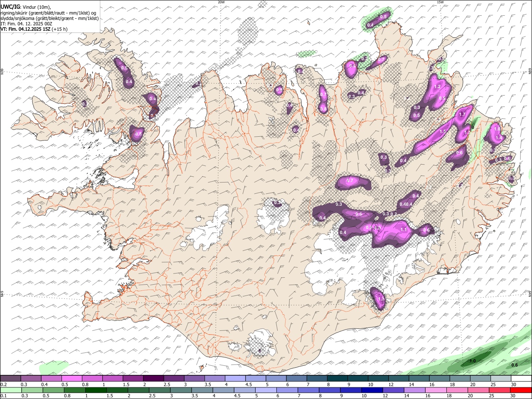The height and width of the screenshot is (399, 532).
Task: Pick the light pink 16 swatch in the bottom legend
Action: click(x=436, y=390)
